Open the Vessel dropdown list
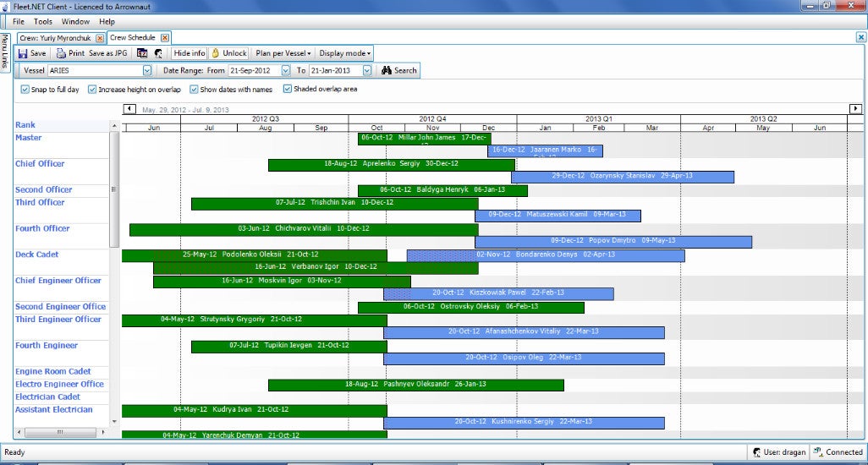Screen dimensions: 868x465 [147, 71]
